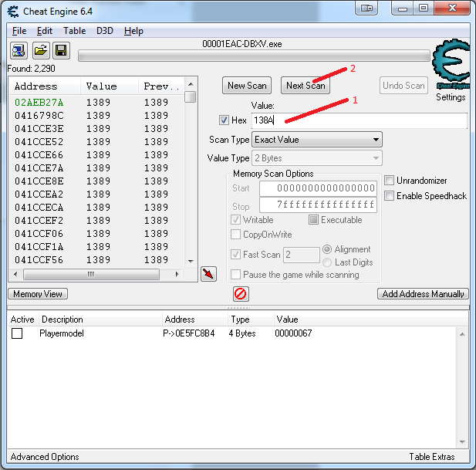Viewport: 476px width, 470px height.
Task: Open the process selection icon
Action: [x=19, y=50]
